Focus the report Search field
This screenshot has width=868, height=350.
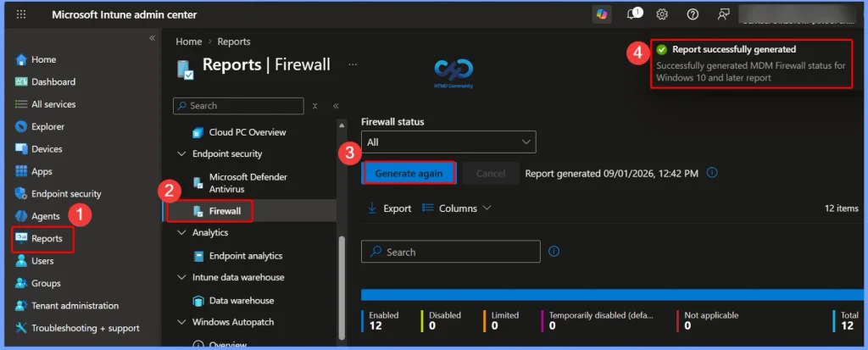tap(451, 252)
